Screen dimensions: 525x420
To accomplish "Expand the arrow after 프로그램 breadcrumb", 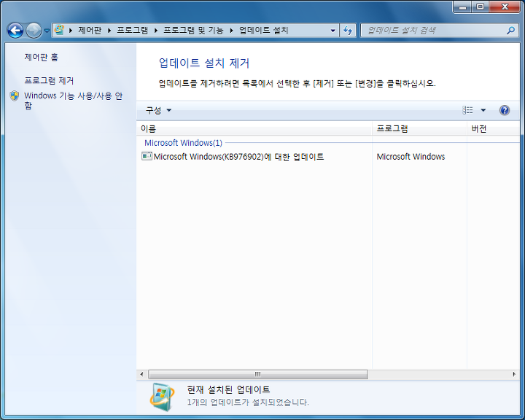I will (x=156, y=31).
